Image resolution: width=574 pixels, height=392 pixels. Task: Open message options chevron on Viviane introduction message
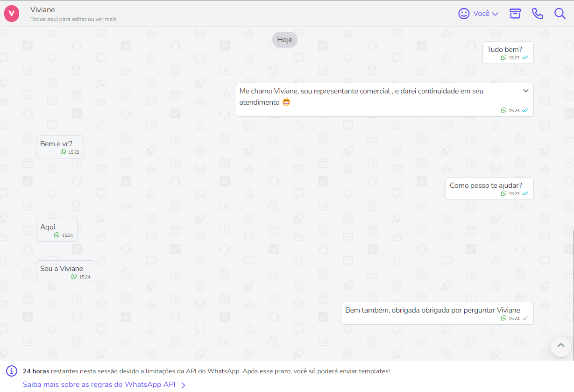(x=525, y=91)
